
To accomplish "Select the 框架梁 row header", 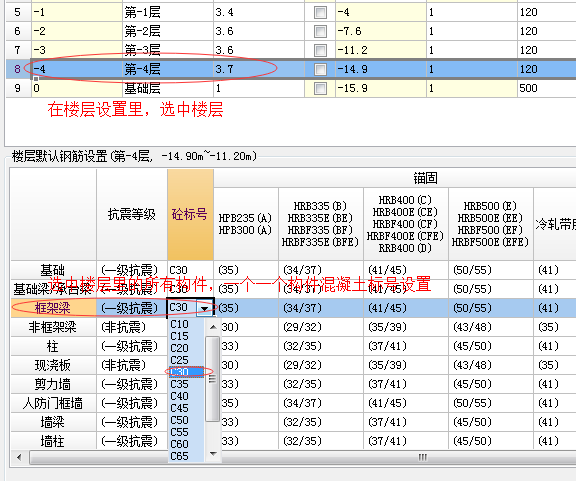I will 53,308.
